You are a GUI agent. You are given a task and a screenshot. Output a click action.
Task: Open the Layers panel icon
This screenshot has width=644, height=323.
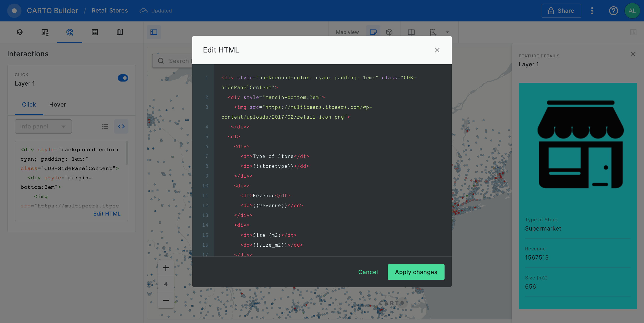(19, 32)
